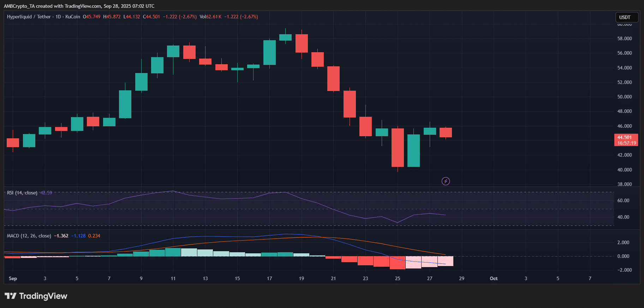Click the purple lightning bolt event icon
This screenshot has height=308, width=644.
[446, 181]
